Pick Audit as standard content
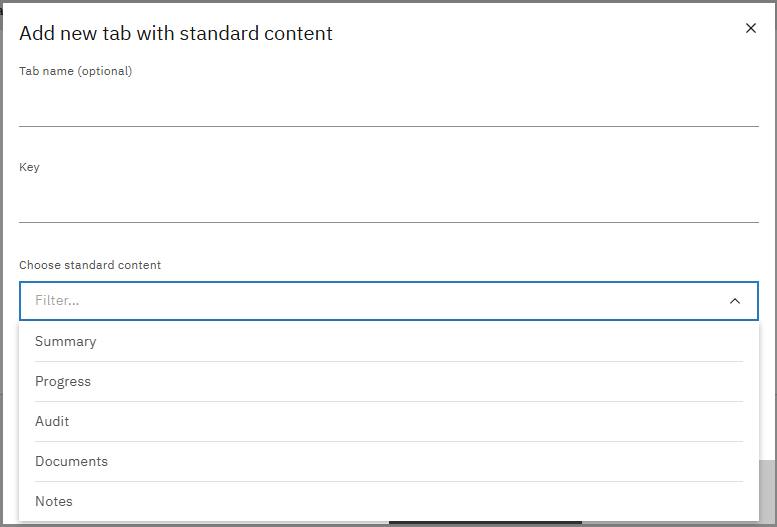This screenshot has height=527, width=777. [52, 421]
